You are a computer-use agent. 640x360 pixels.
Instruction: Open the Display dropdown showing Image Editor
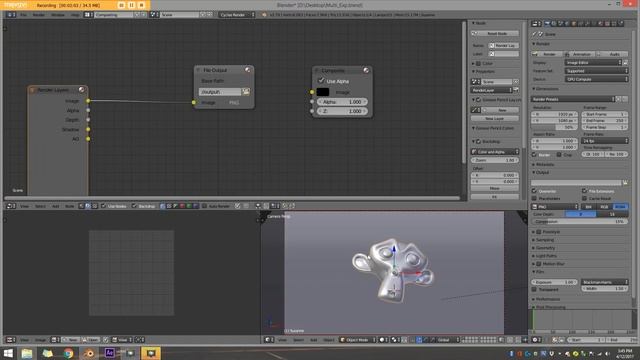(x=593, y=62)
